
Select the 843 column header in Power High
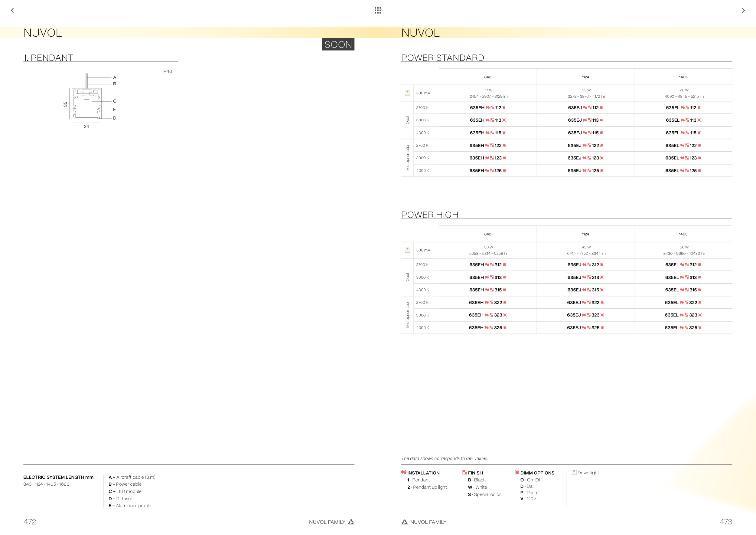click(488, 234)
